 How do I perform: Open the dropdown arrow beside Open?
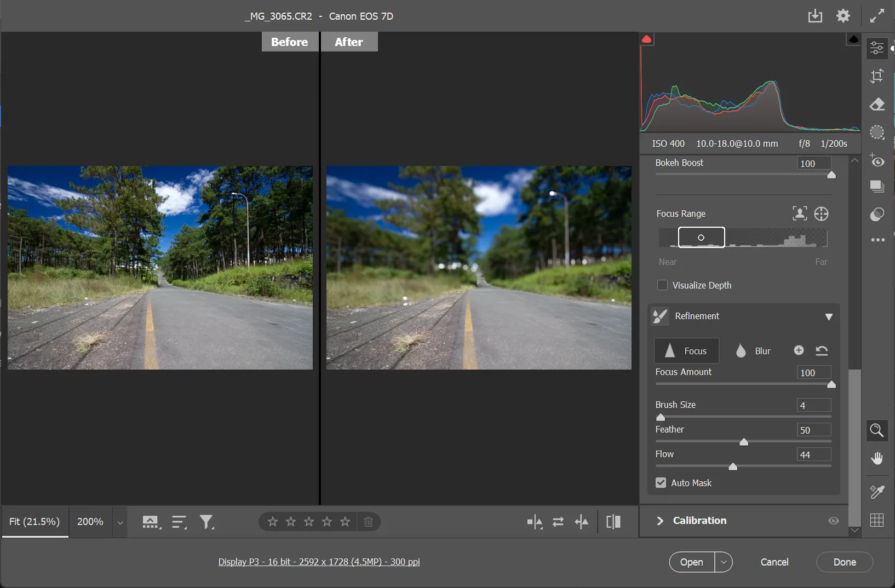(x=724, y=562)
